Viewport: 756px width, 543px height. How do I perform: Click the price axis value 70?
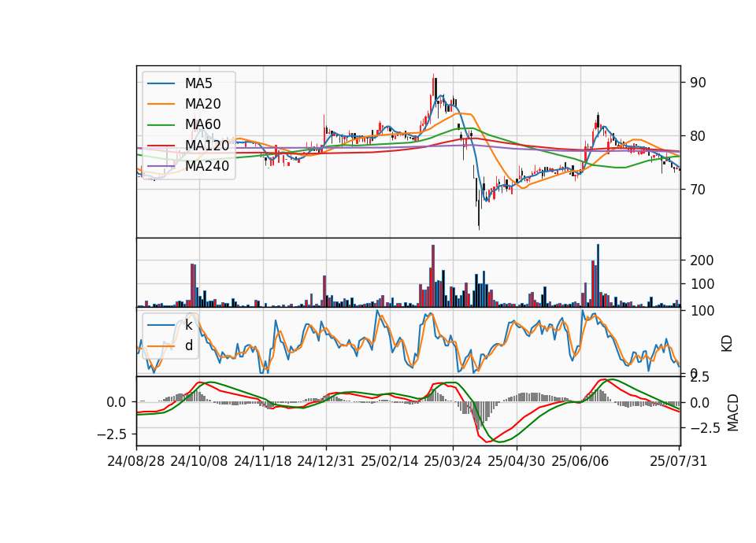699,190
